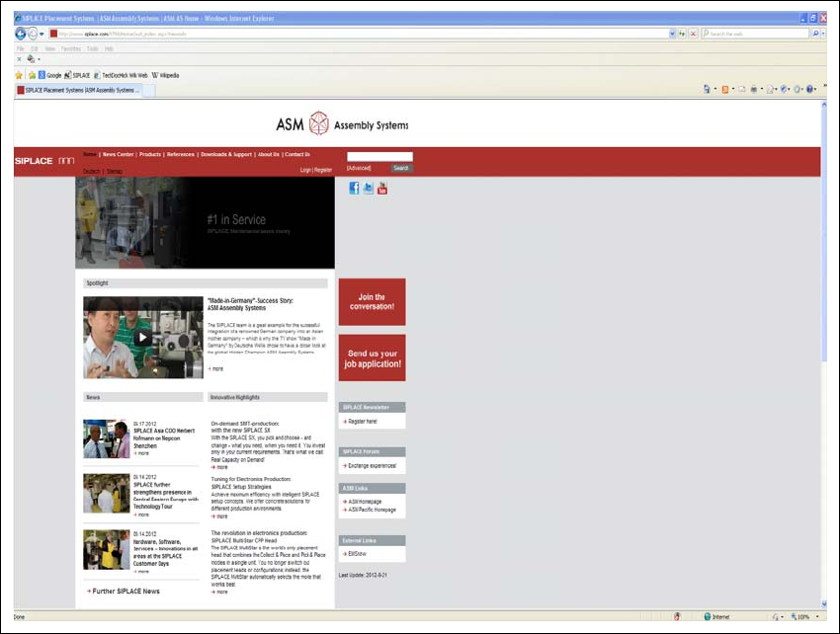Click the Favorites star icon
Image resolution: width=840 pixels, height=634 pixels.
click(x=19, y=75)
